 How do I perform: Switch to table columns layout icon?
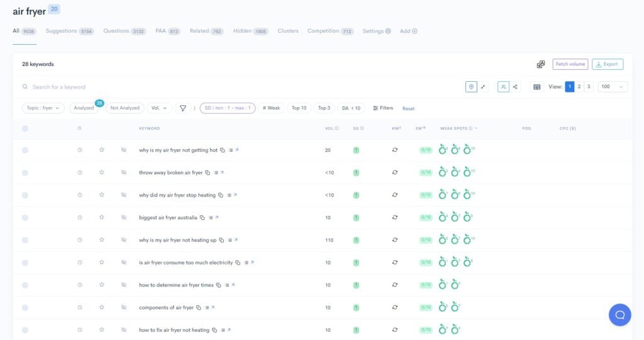536,87
